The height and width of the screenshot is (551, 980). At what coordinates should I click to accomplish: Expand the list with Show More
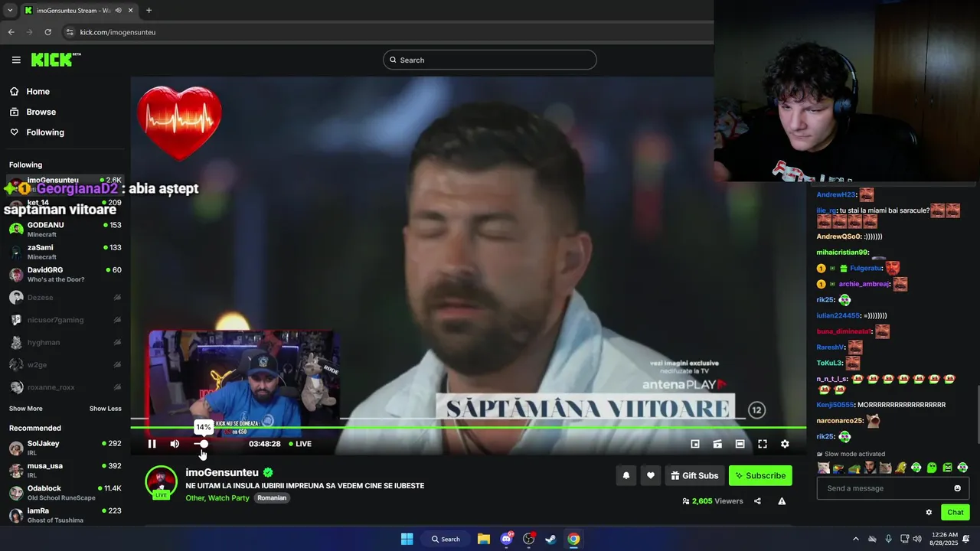pyautogui.click(x=26, y=409)
